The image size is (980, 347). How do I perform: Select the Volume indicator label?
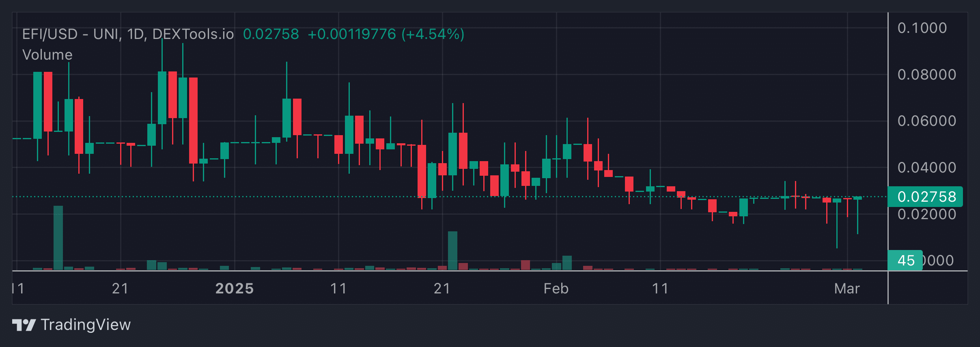pyautogui.click(x=47, y=55)
